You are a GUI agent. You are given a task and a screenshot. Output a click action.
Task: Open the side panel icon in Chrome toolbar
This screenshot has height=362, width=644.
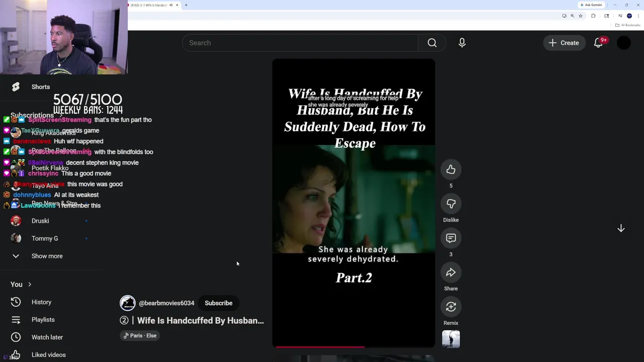607,16
